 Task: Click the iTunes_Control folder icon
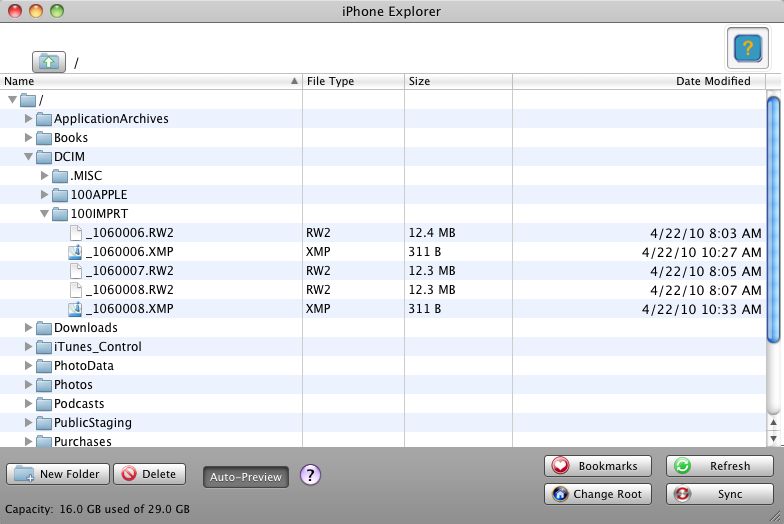point(44,347)
